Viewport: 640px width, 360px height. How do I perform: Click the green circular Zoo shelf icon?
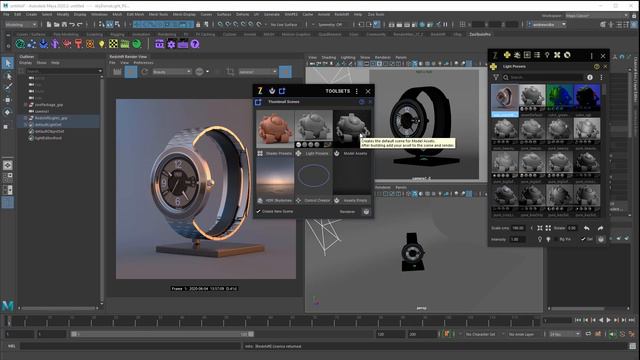20,44
